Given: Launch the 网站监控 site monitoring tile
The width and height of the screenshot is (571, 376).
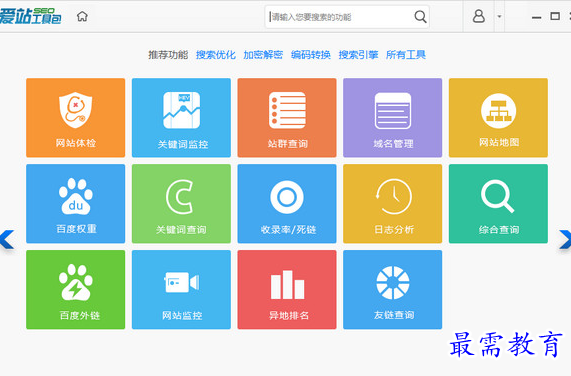Looking at the screenshot, I should coord(181,289).
